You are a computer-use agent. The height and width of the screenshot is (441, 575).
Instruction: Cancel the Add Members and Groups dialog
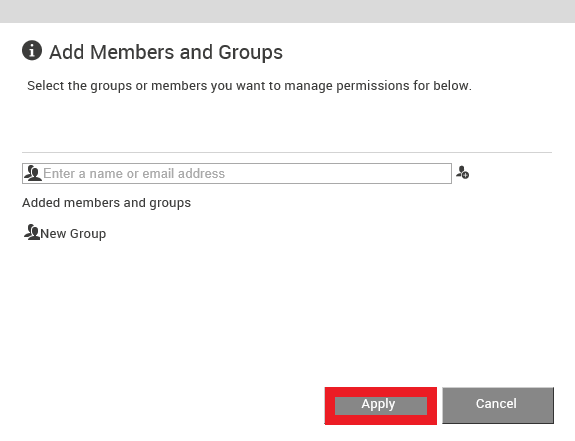point(498,405)
